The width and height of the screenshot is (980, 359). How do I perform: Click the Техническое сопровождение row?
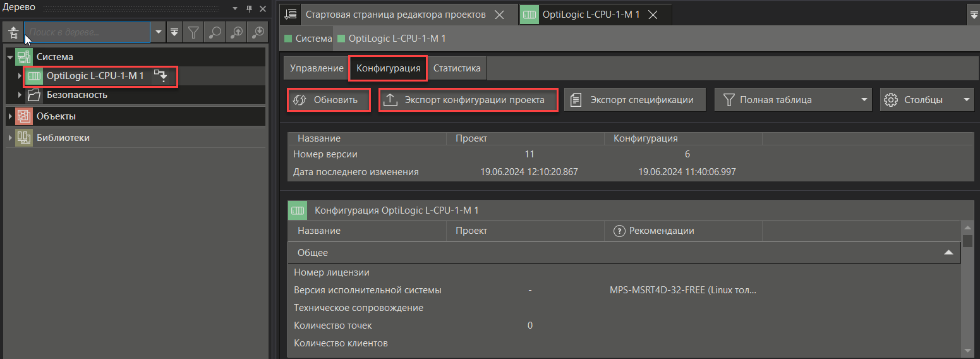coord(624,308)
